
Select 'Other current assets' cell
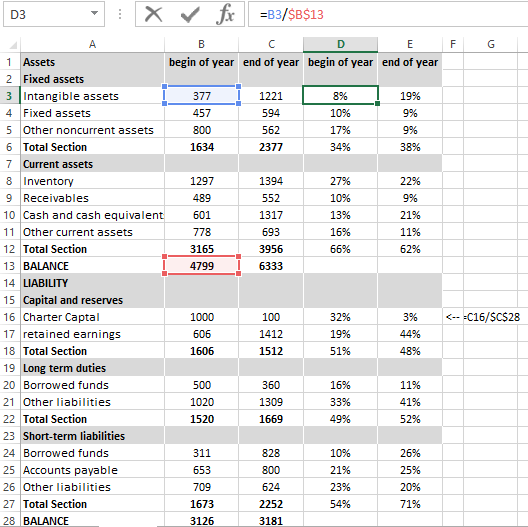pyautogui.click(x=93, y=232)
